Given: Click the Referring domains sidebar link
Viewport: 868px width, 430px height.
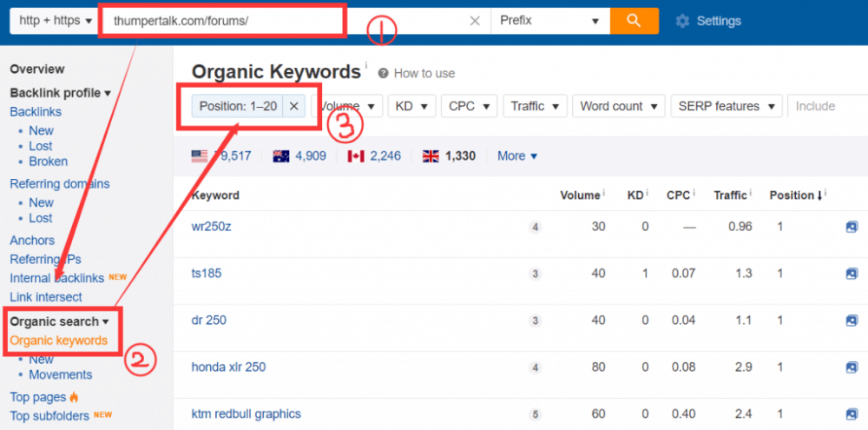Looking at the screenshot, I should click(60, 183).
